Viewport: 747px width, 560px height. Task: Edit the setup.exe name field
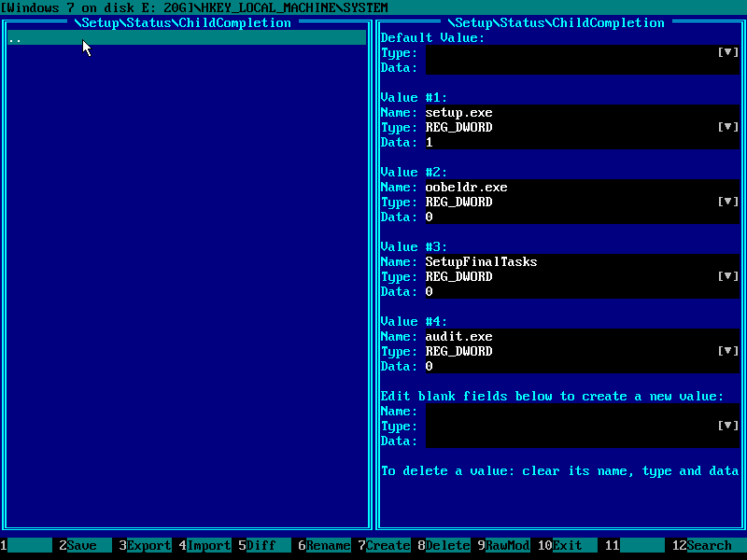[x=582, y=112]
